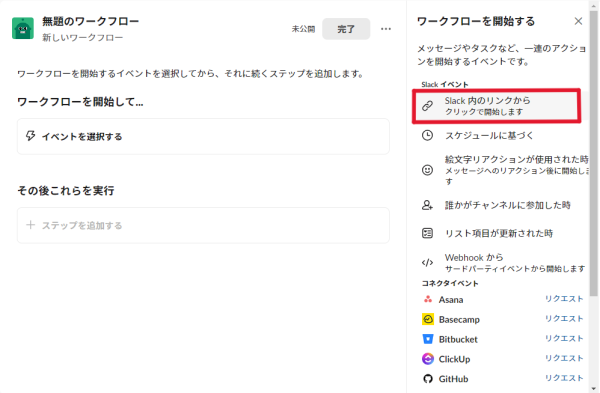Image resolution: width=600 pixels, height=393 pixels.
Task: Click the ワークフローを開始して... heading
Action: click(80, 102)
